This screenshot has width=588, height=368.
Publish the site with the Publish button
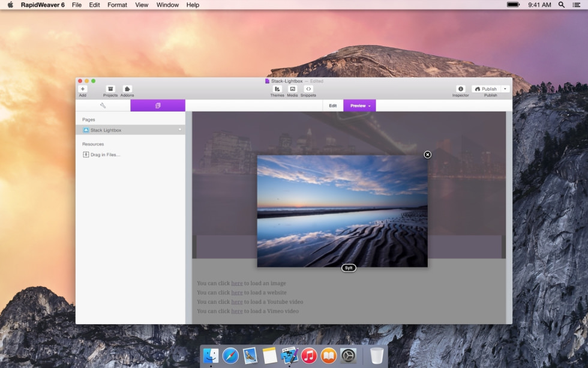click(x=486, y=89)
